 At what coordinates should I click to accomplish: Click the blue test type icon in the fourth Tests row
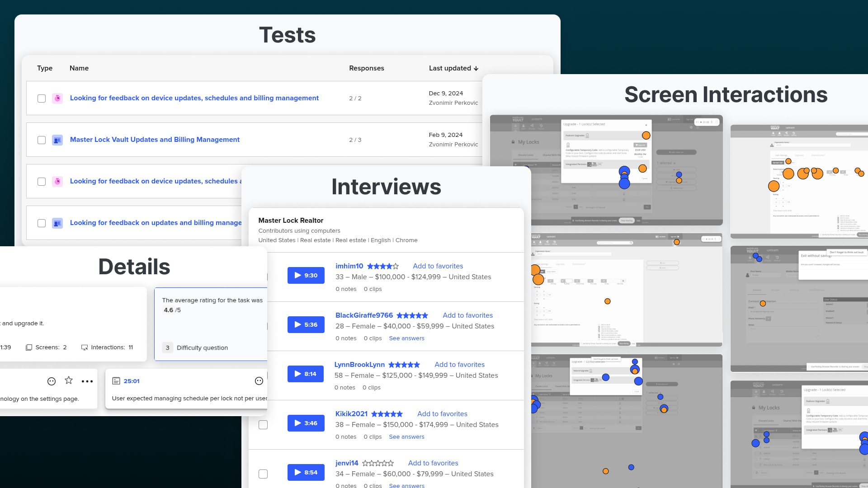point(57,223)
